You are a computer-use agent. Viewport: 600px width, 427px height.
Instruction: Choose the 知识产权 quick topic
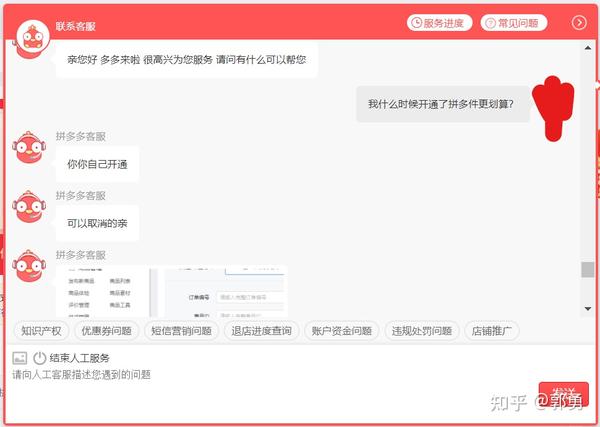click(41, 331)
